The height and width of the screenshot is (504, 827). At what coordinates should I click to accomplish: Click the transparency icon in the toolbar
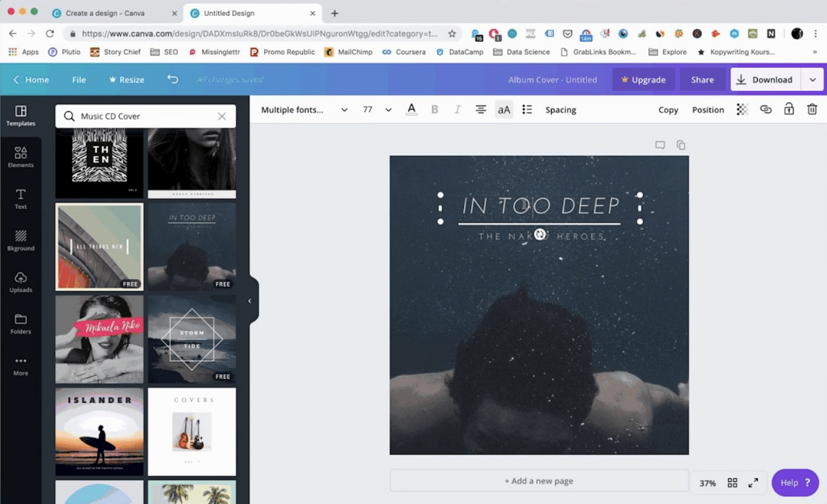pos(743,109)
